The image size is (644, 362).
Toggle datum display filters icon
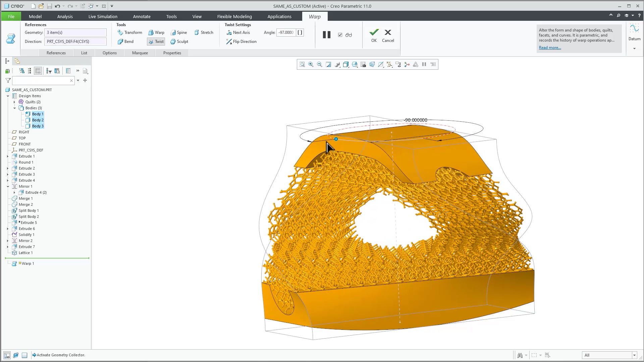(389, 64)
